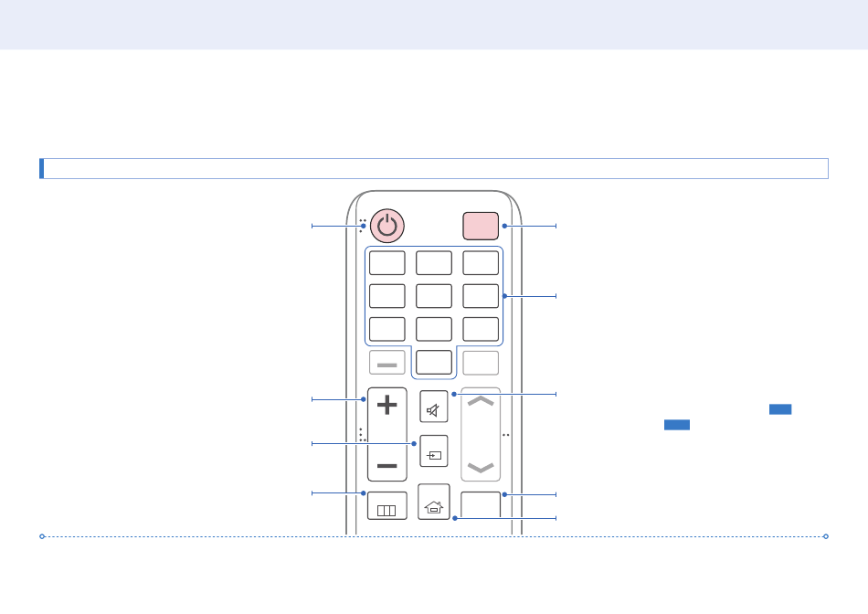
Task: Click the three-panel grid icon button
Action: 387,506
